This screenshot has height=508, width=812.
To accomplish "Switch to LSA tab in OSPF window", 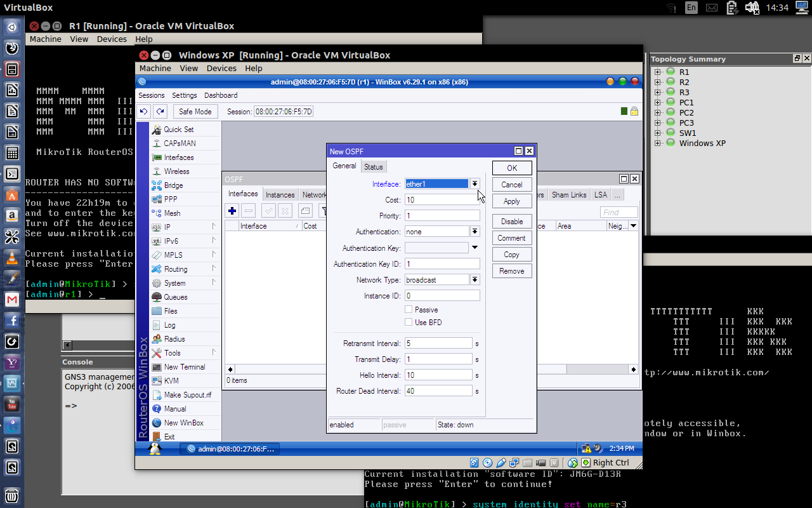I will 601,195.
